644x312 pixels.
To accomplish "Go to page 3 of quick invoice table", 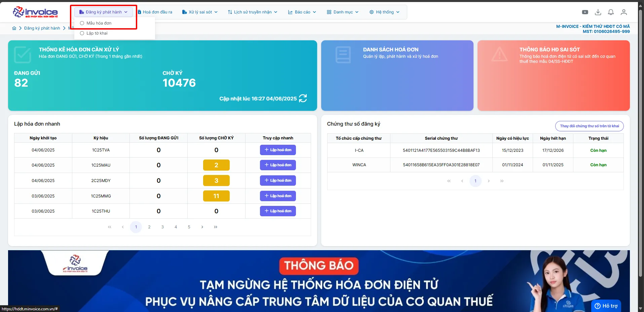I will click(162, 227).
